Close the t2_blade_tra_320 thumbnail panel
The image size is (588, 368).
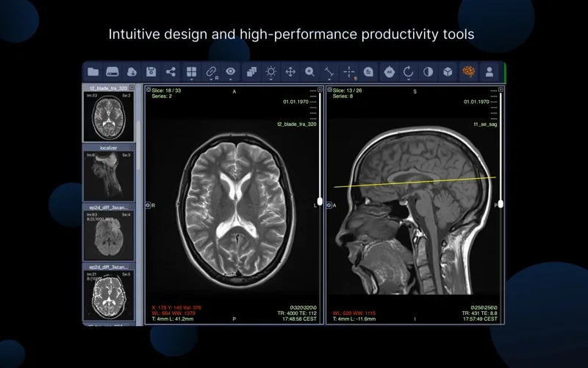click(x=132, y=88)
